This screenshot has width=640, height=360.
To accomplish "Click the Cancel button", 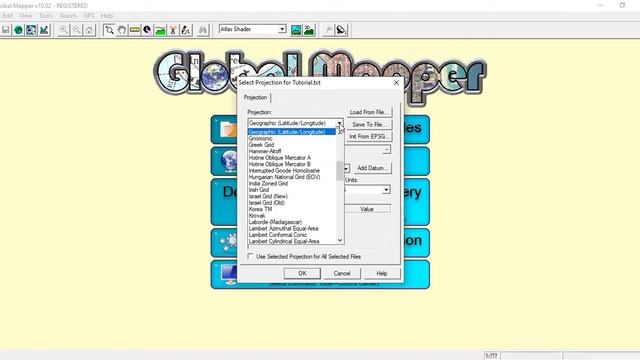I will (x=342, y=273).
